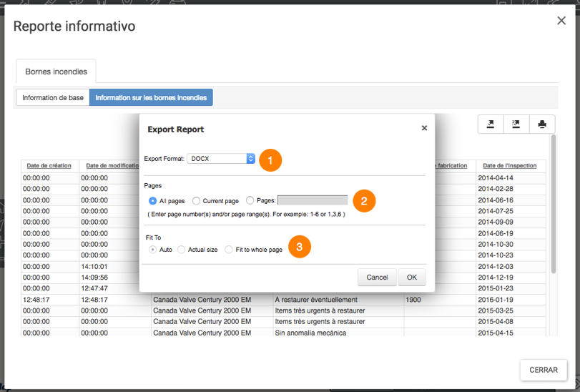Sort by Date de création column

49,166
